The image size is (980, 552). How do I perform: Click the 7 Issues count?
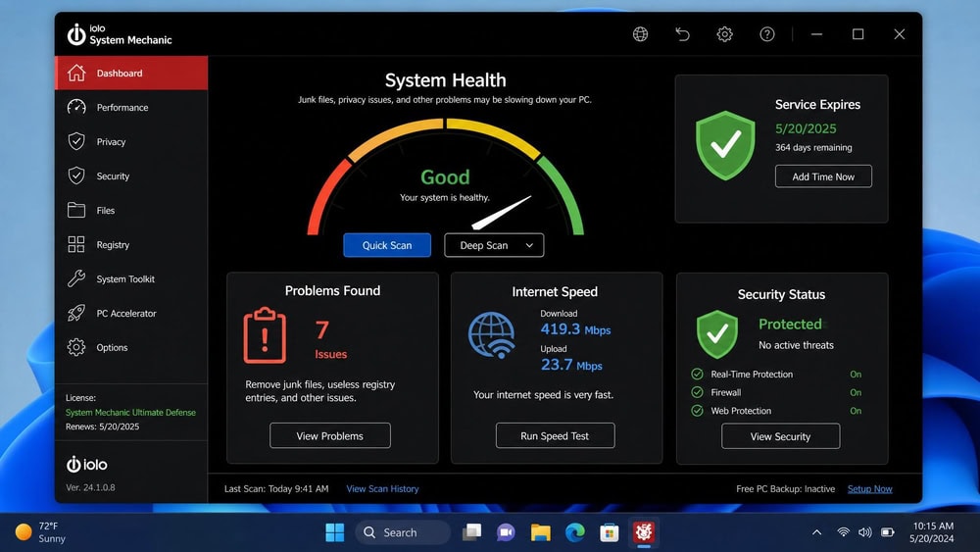(330, 340)
